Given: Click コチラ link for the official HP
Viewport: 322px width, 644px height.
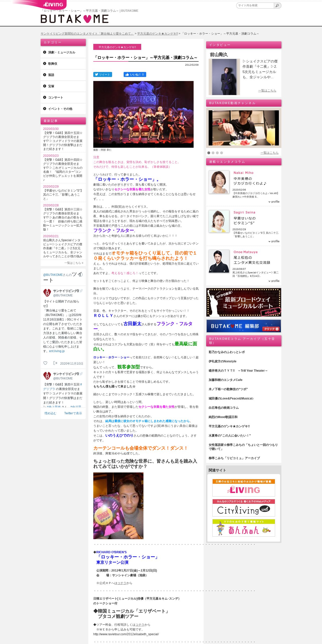Looking at the screenshot, I should tap(122, 583).
